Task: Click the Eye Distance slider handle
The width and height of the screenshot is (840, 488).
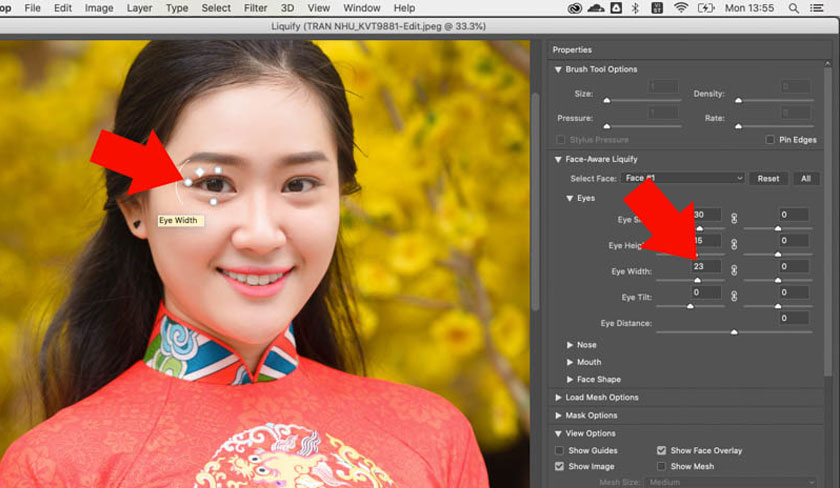Action: pyautogui.click(x=734, y=332)
